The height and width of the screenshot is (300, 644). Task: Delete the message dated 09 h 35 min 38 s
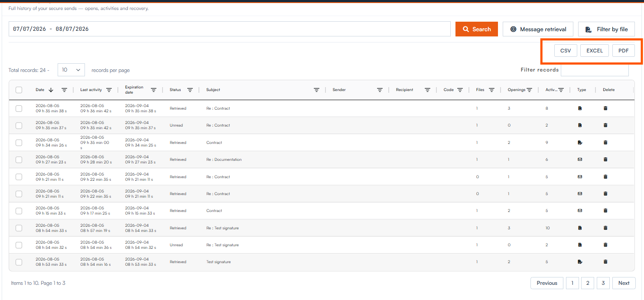point(605,108)
